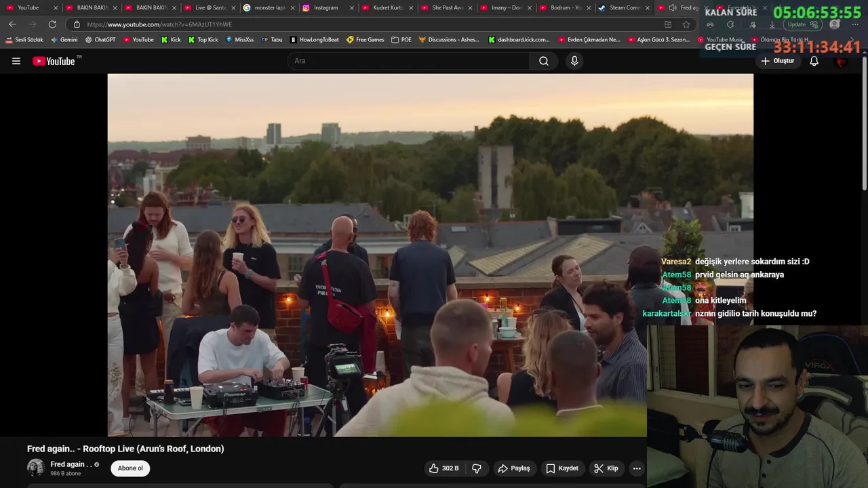Reload the page with the refresh icon
The height and width of the screenshot is (488, 868).
(x=52, y=24)
